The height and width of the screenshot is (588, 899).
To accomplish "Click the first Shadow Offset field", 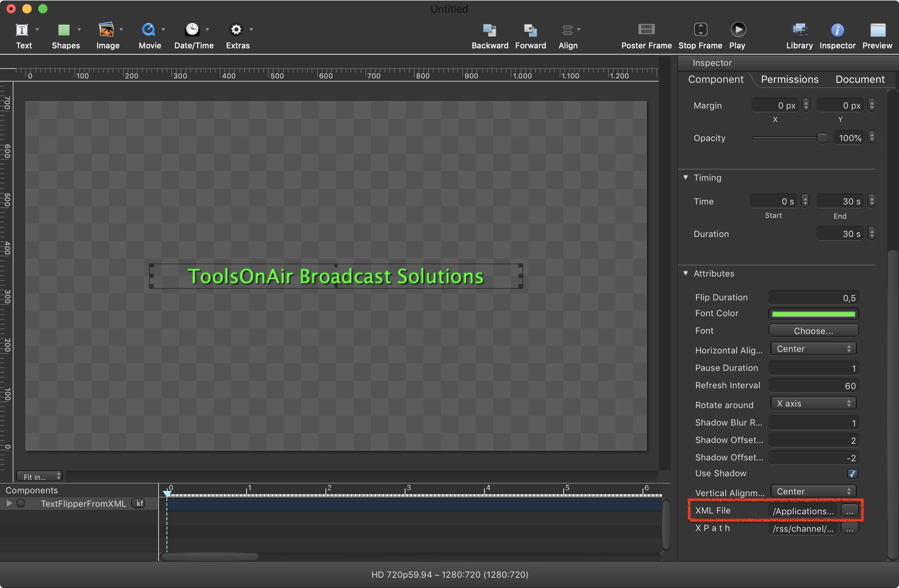I will (x=813, y=440).
